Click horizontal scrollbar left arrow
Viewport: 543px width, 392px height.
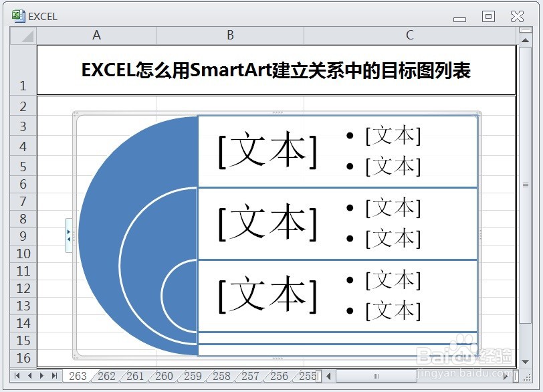(328, 376)
